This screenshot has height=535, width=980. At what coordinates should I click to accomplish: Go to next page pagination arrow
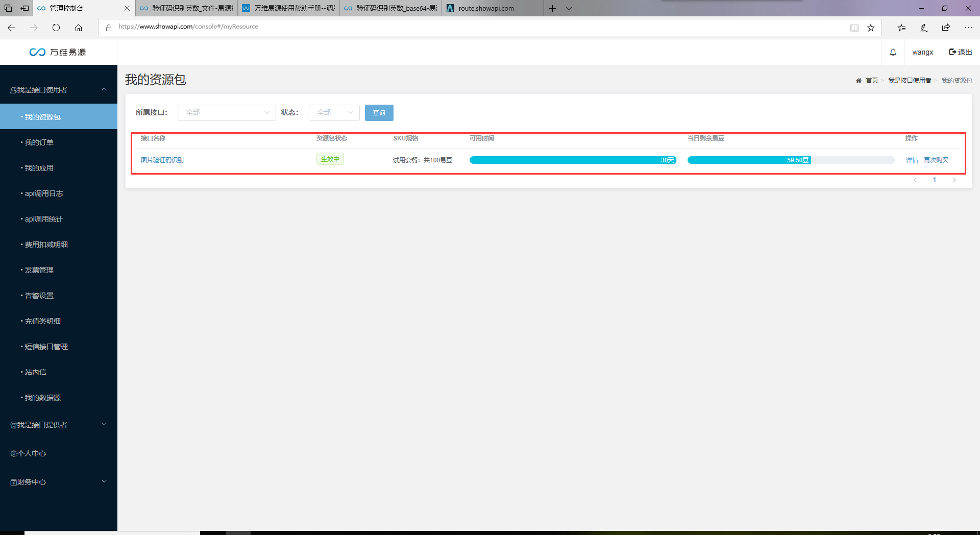pyautogui.click(x=954, y=180)
